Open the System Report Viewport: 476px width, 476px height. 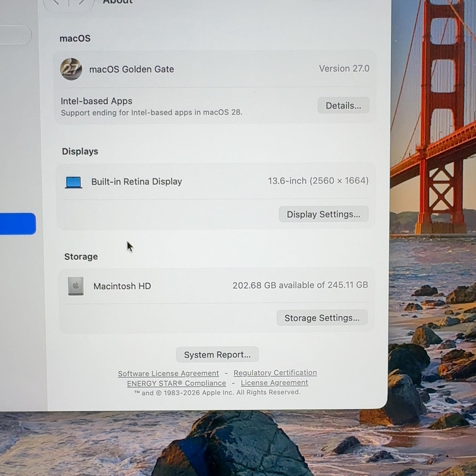tap(217, 355)
